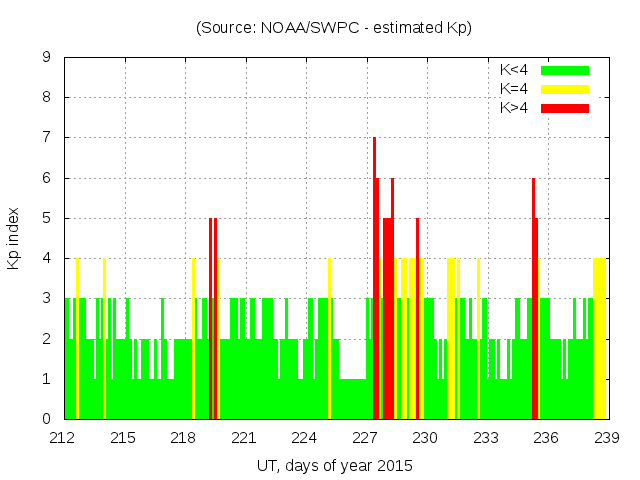Screen dimensions: 640x480
Task: Click the x-axis tick label 227
Action: coord(365,438)
